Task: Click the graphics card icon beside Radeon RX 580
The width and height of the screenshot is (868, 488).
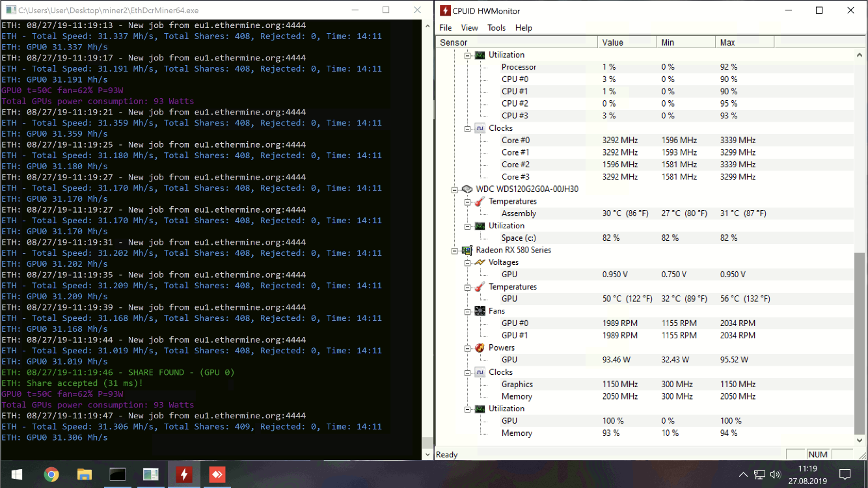Action: [467, 251]
